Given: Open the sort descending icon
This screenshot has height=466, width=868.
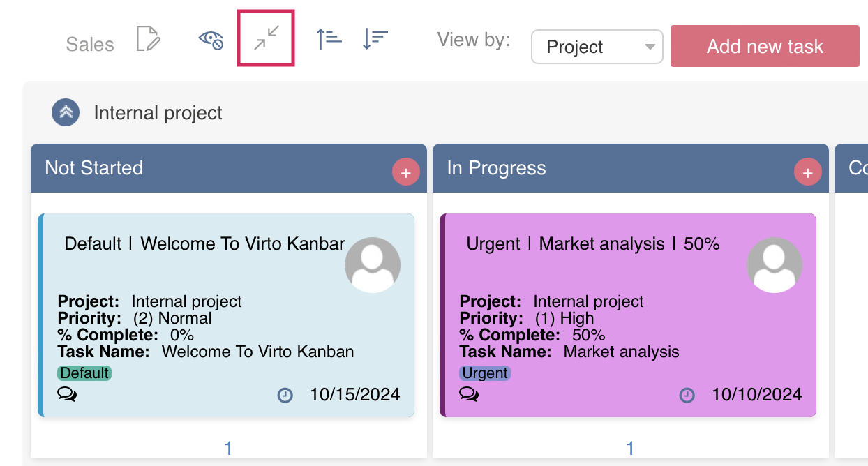Looking at the screenshot, I should 375,38.
